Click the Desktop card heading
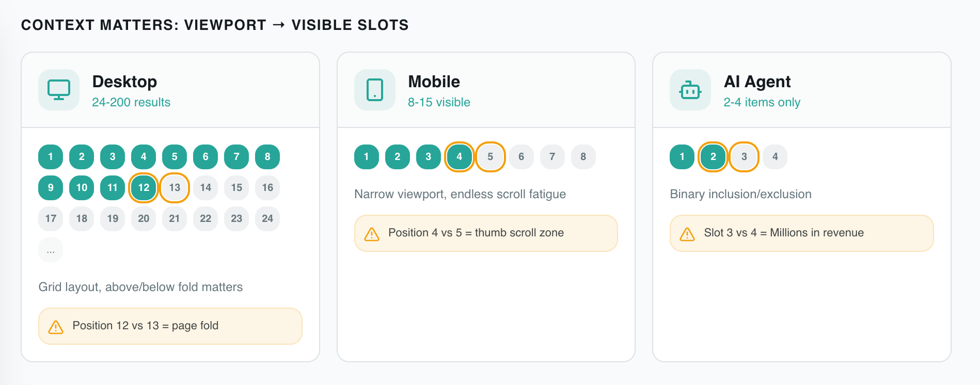The height and width of the screenshot is (385, 980). [x=124, y=82]
